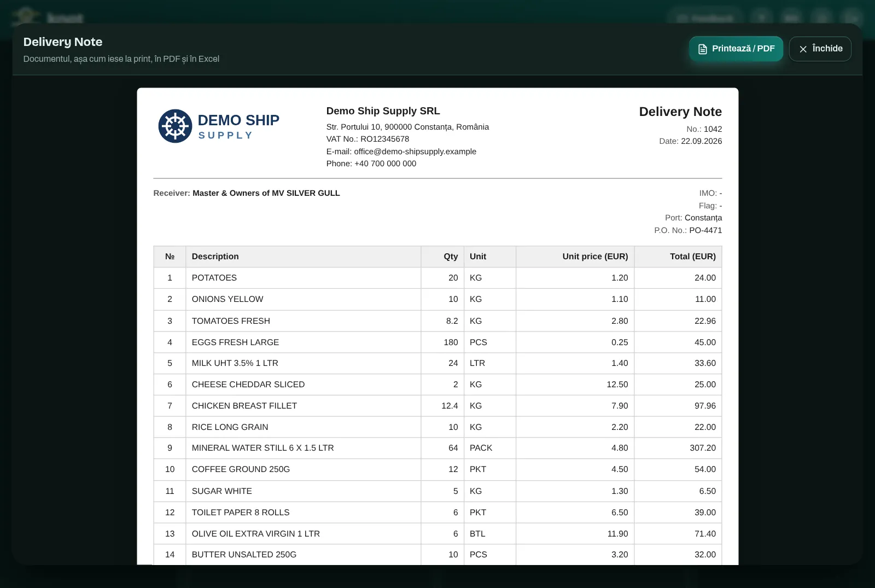Click the Port Constanța text
This screenshot has height=588, width=875.
(693, 218)
